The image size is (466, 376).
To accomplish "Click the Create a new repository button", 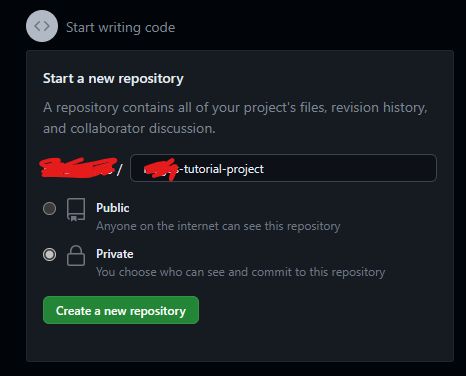I will coord(121,310).
